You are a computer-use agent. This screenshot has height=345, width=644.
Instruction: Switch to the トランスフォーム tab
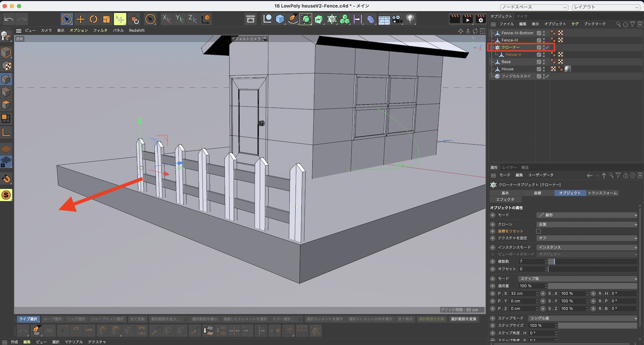602,193
